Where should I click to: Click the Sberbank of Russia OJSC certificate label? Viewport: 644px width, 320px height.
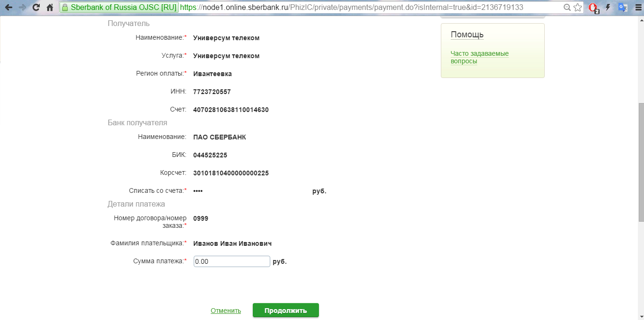tap(123, 8)
